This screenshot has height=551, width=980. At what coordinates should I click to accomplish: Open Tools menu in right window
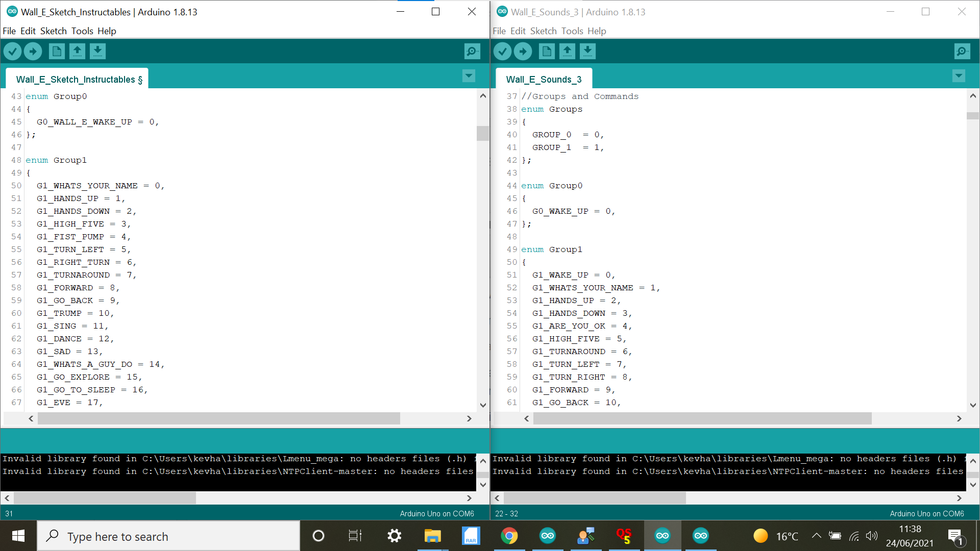click(572, 31)
